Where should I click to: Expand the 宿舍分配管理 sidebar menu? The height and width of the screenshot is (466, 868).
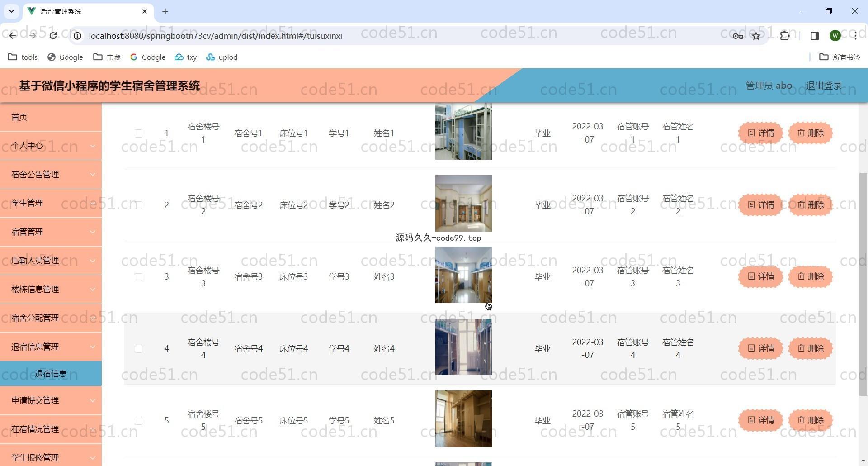click(x=51, y=318)
